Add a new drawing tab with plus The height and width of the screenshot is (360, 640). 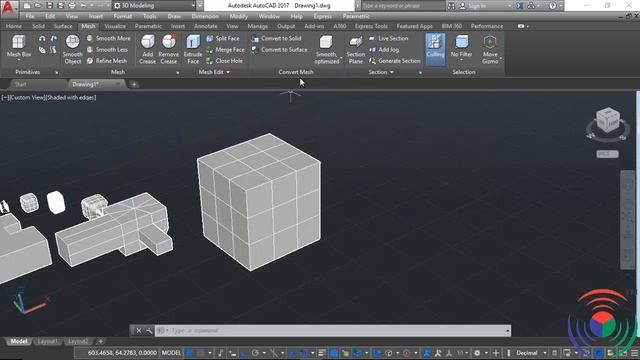133,84
